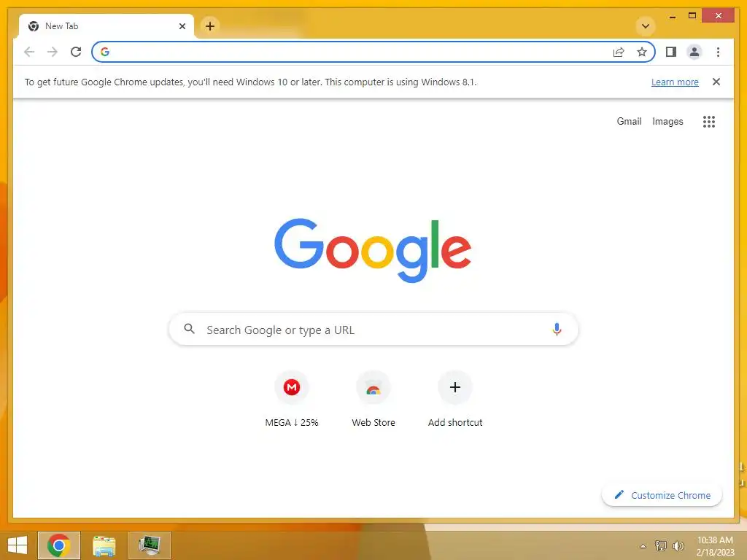Focus the browser address bar
This screenshot has width=747, height=560.
coord(373,52)
